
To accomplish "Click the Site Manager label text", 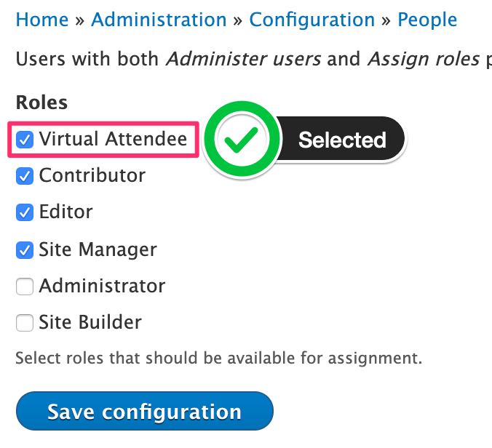I will (x=98, y=250).
